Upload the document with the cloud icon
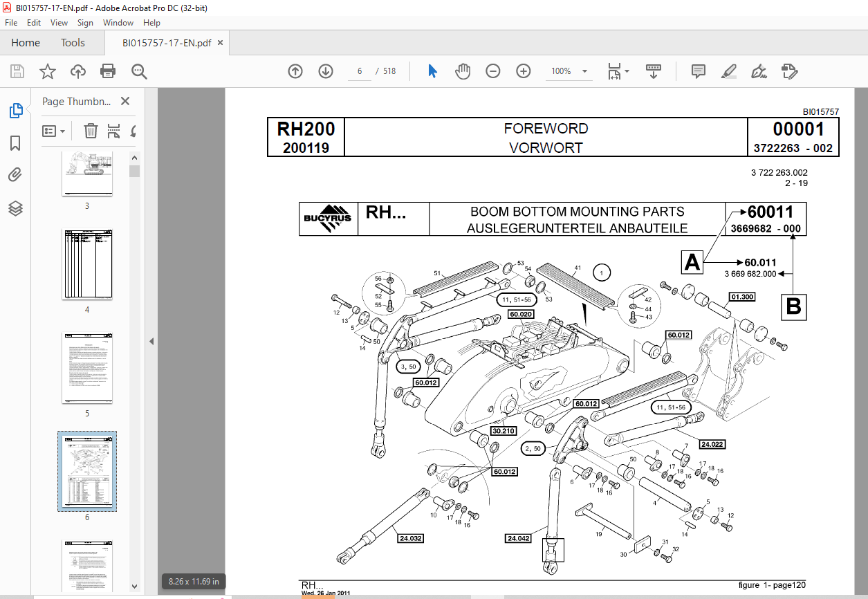The image size is (868, 599). (x=77, y=71)
